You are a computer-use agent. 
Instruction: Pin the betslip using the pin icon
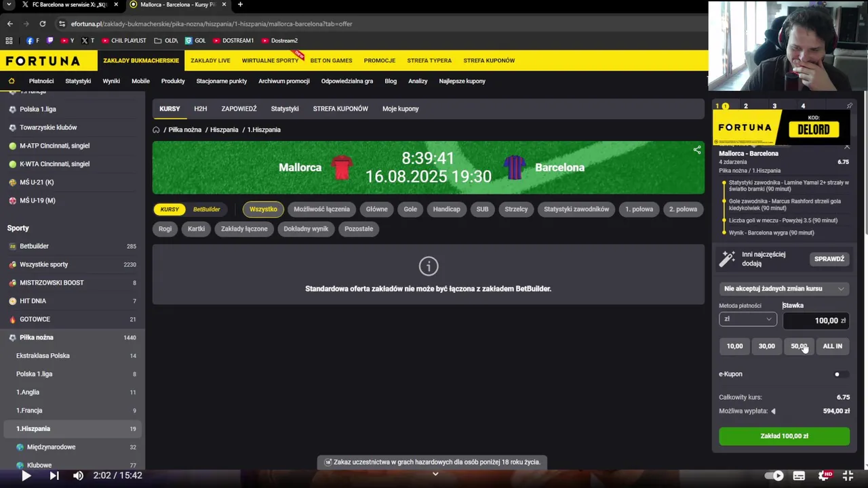coord(849,106)
